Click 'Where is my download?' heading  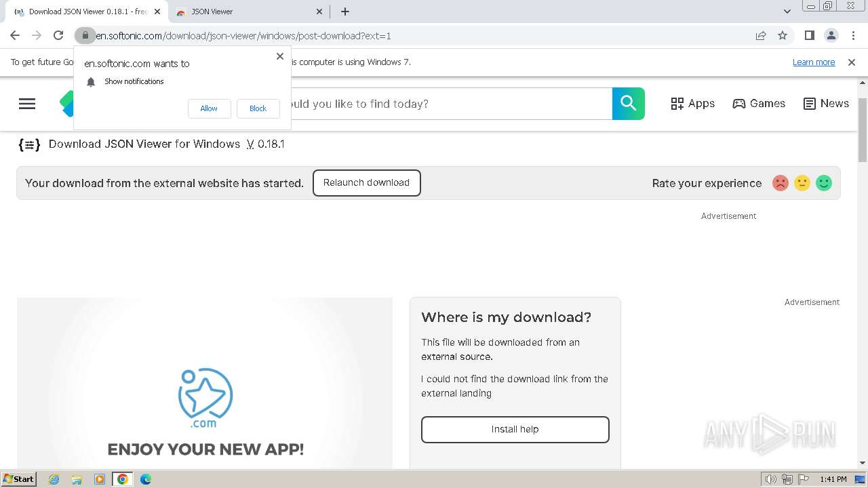[x=507, y=317]
